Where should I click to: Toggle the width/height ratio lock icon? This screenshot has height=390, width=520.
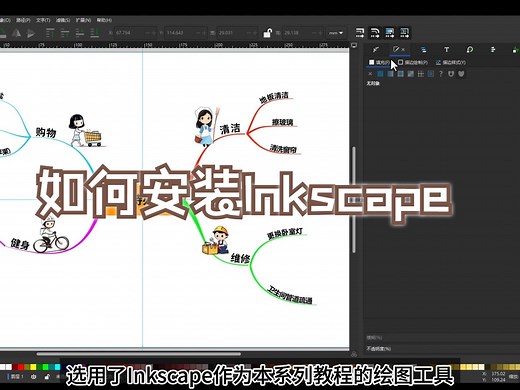point(267,33)
